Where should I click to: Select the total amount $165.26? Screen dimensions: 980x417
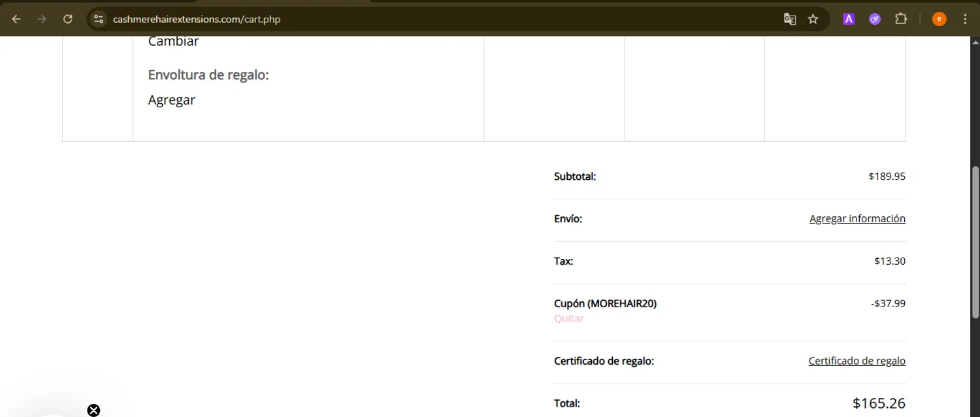(879, 403)
